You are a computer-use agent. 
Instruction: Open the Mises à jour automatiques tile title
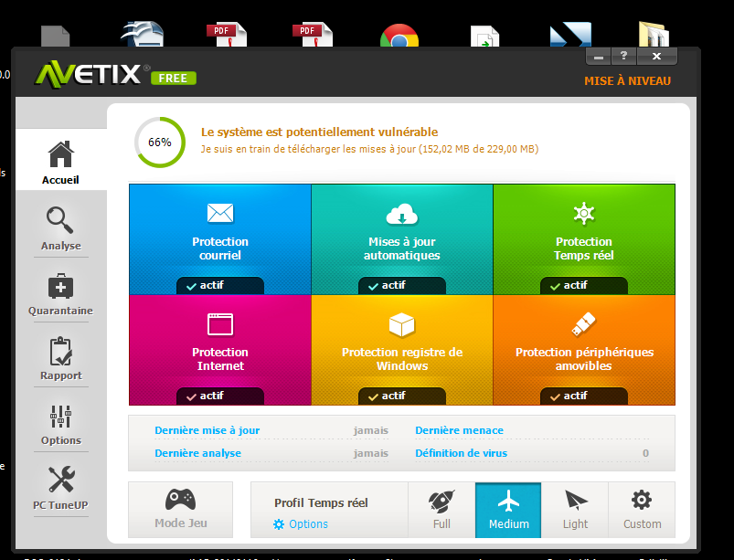pos(401,248)
